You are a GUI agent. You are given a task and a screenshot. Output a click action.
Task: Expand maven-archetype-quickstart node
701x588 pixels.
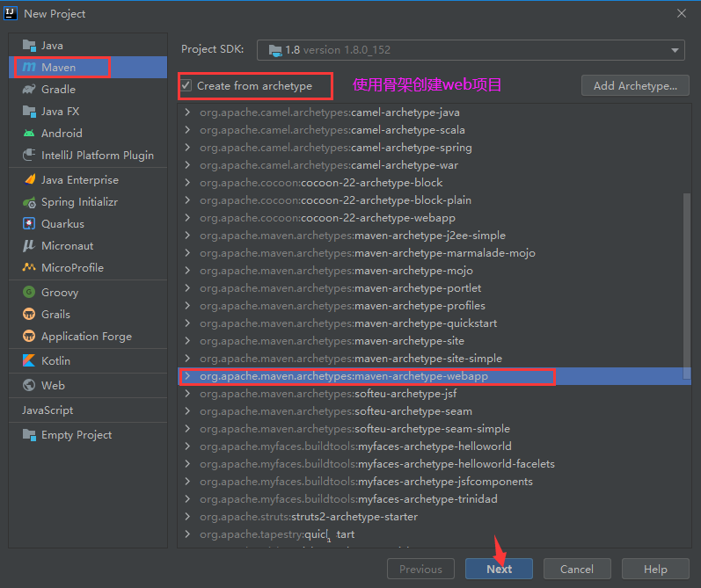coord(187,323)
